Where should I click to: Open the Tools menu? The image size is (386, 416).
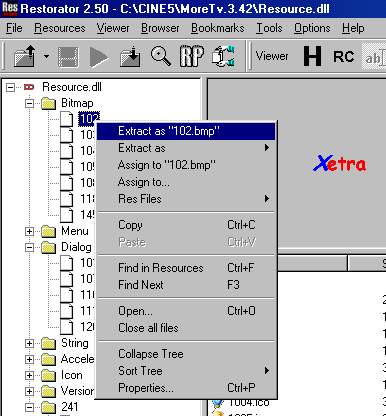pyautogui.click(x=269, y=28)
